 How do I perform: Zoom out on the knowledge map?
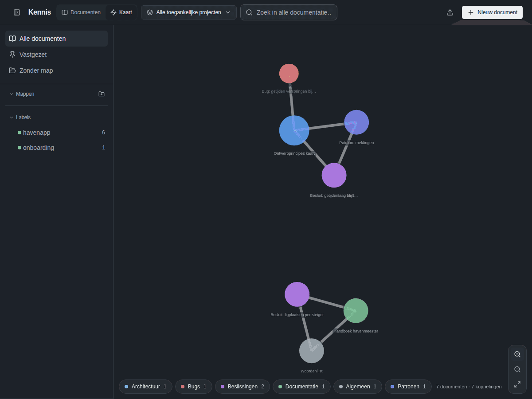click(x=517, y=369)
